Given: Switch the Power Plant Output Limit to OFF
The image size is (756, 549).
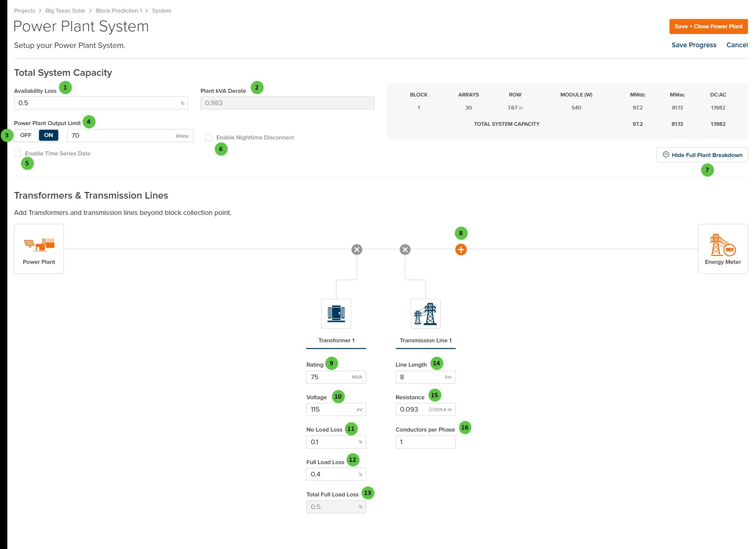Looking at the screenshot, I should point(26,135).
